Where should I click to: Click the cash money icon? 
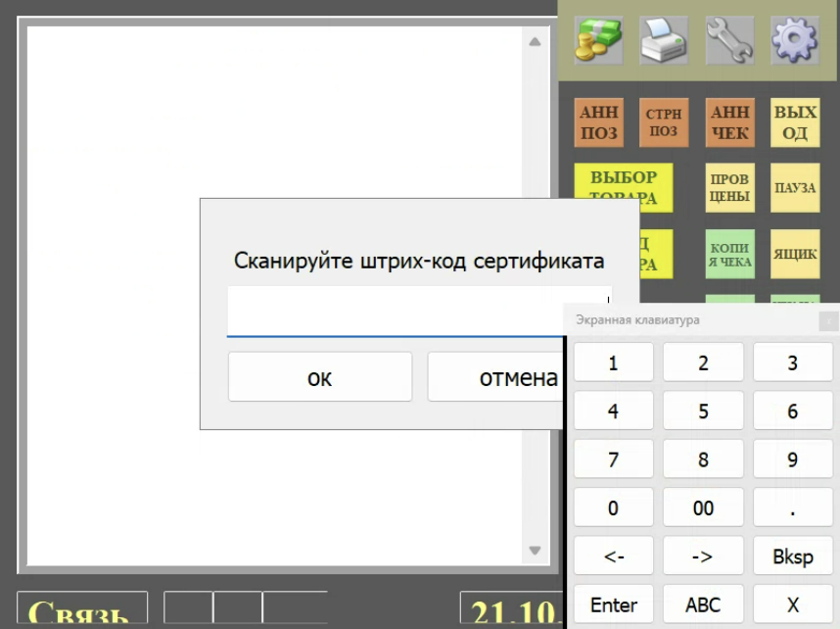tap(598, 41)
